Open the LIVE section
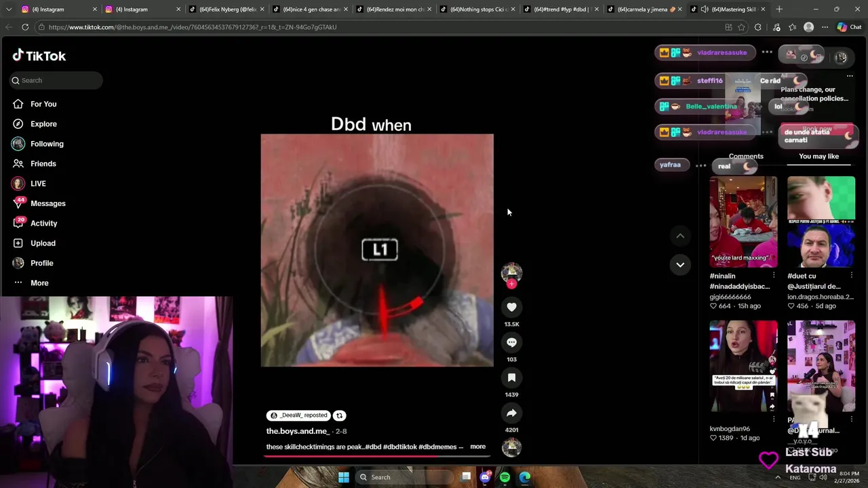868x488 pixels. tap(38, 184)
